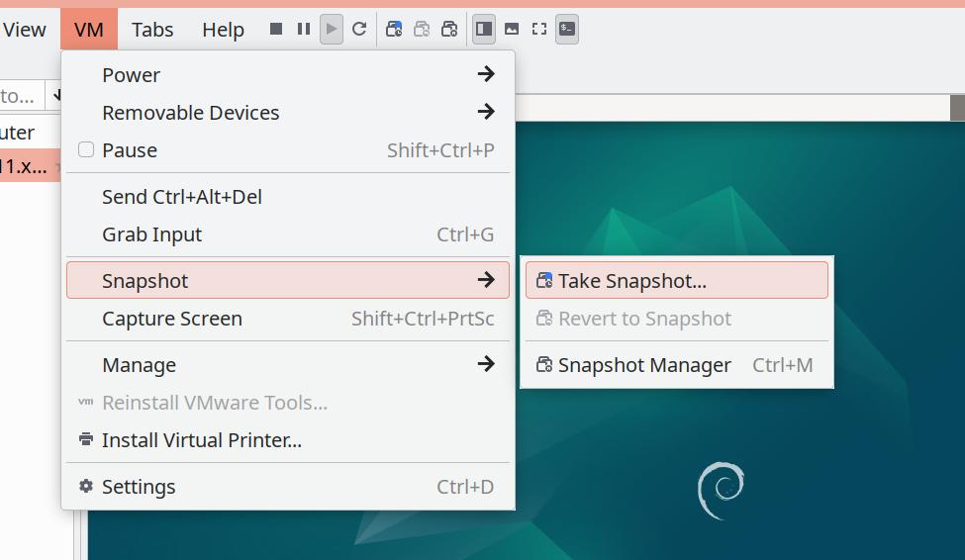This screenshot has width=965, height=560.
Task: Open the Tabs menu
Action: pyautogui.click(x=152, y=29)
